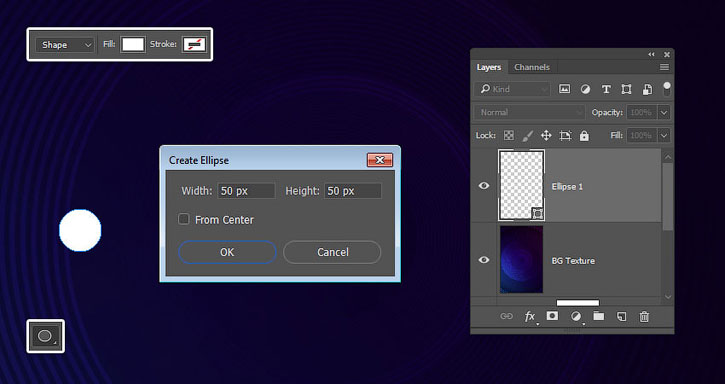Image resolution: width=725 pixels, height=384 pixels.
Task: Toggle layer filtering on/off switch
Action: click(666, 89)
